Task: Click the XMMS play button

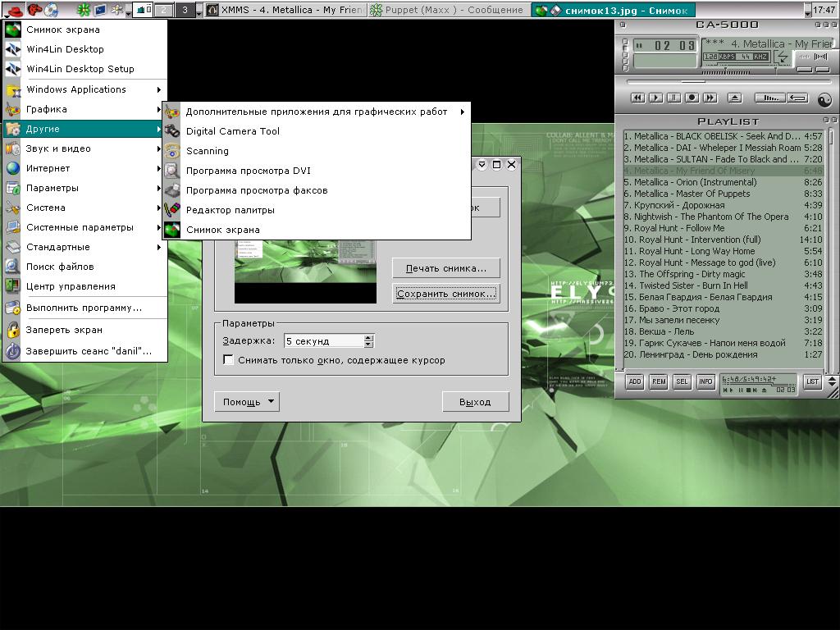Action: (655, 98)
